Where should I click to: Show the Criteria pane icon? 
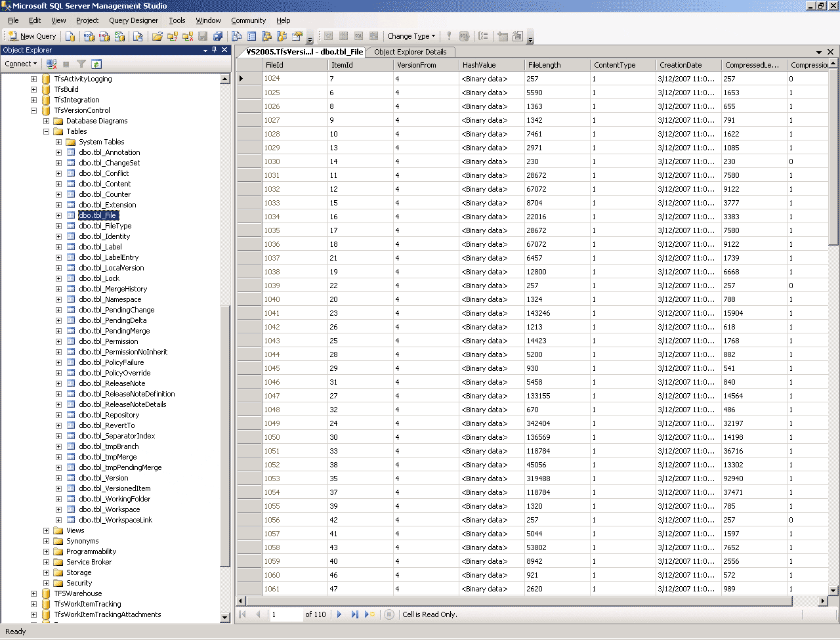click(x=344, y=36)
